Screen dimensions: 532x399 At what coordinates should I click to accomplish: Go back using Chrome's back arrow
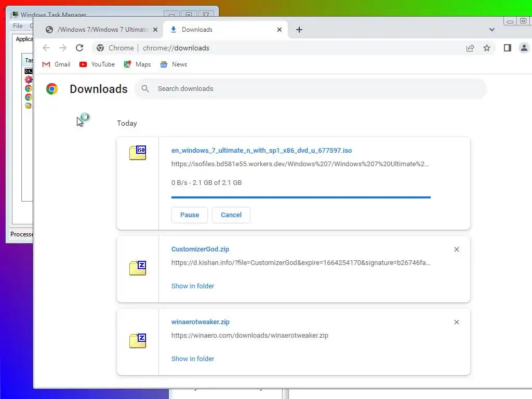pyautogui.click(x=46, y=48)
